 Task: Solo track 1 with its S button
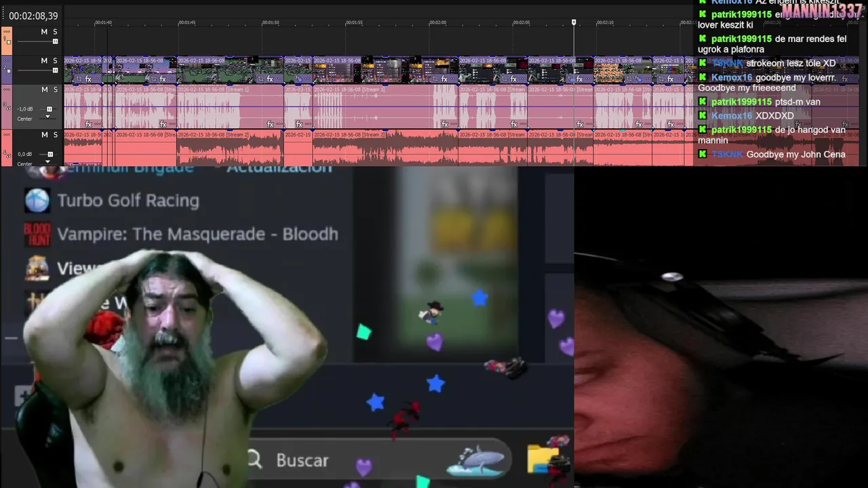tap(55, 32)
